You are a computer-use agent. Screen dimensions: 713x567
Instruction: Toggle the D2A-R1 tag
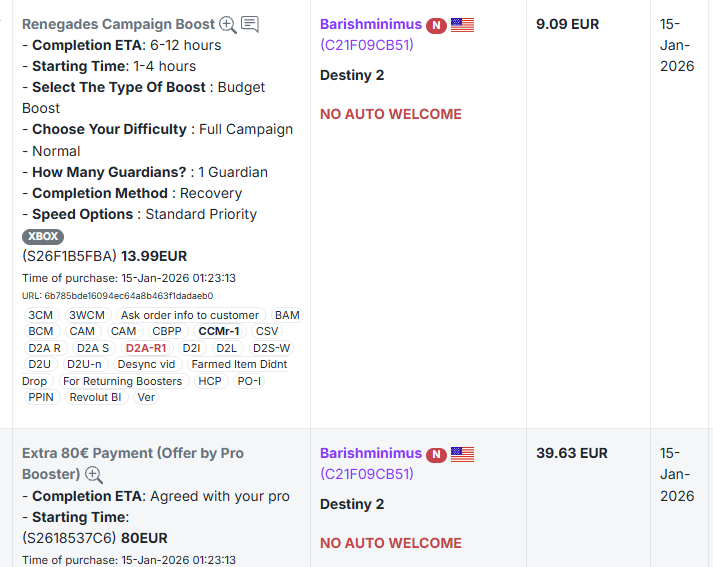[x=145, y=348]
